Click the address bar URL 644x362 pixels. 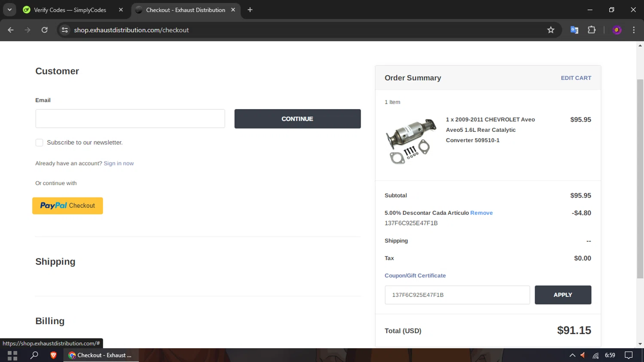(x=131, y=30)
